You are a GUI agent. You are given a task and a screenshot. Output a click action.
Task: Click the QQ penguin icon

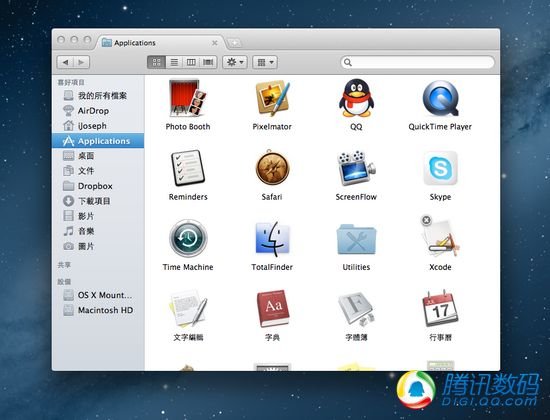click(x=356, y=98)
